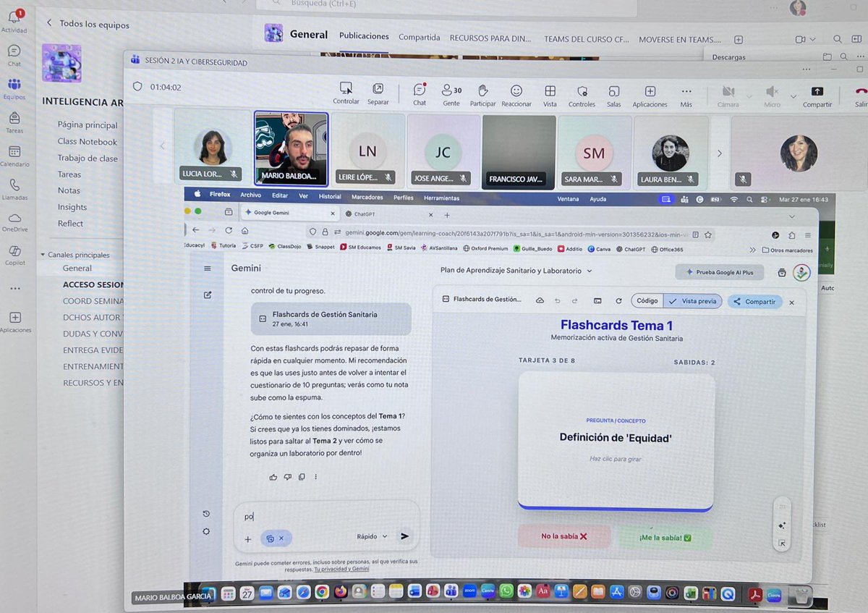Image resolution: width=868 pixels, height=613 pixels.
Task: Open the Firefox Marcadores menu
Action: (x=367, y=197)
